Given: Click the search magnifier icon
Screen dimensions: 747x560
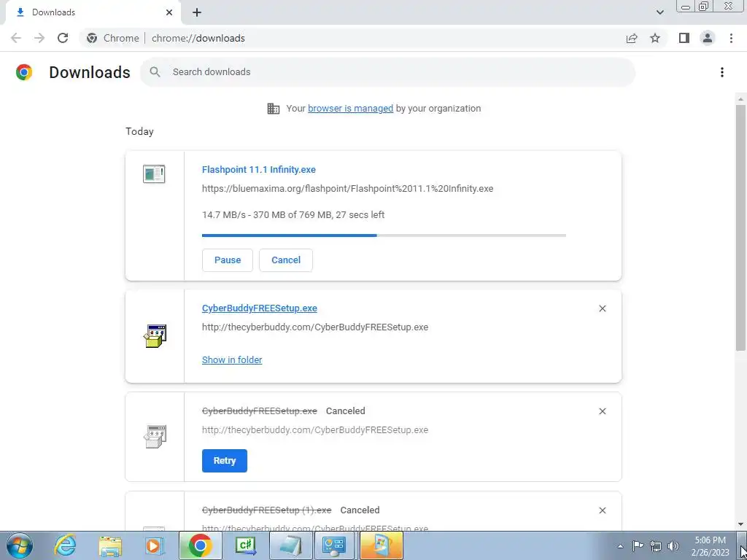Looking at the screenshot, I should (x=155, y=72).
